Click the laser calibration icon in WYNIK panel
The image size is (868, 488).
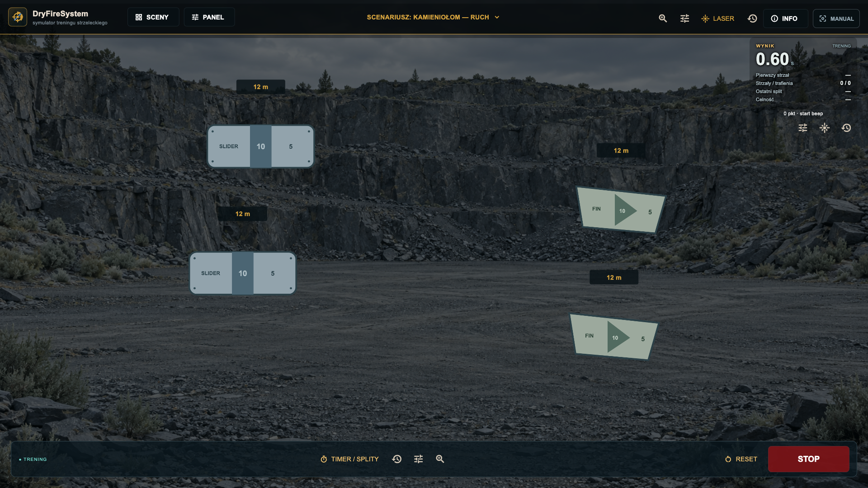pyautogui.click(x=825, y=128)
